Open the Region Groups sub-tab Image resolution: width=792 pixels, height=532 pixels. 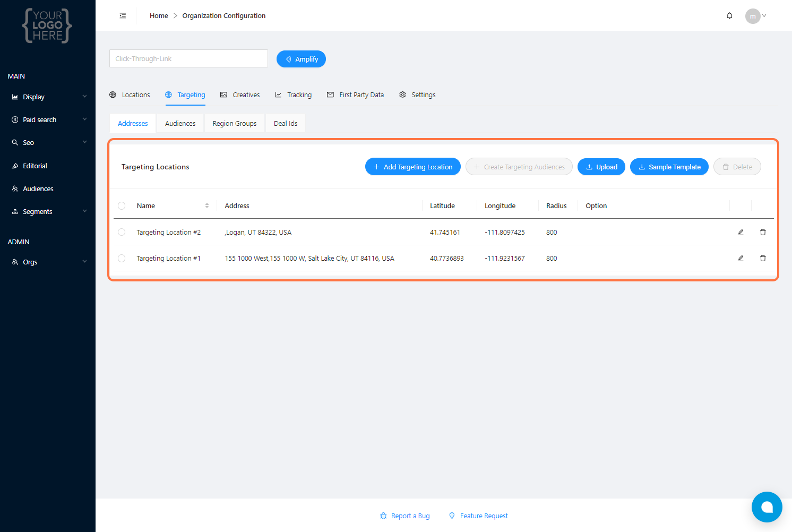pos(234,124)
